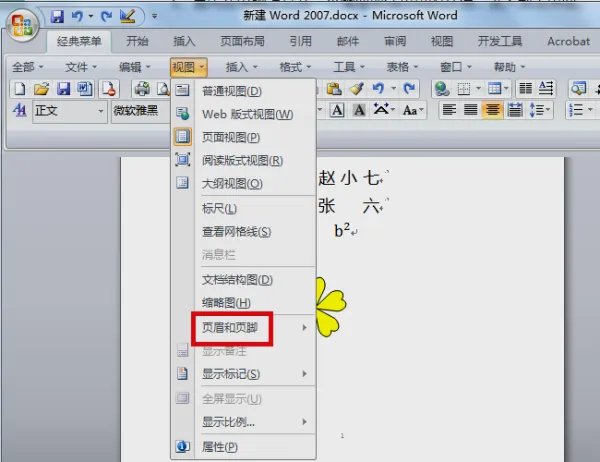Click the print preview magnifier icon
600x462 pixels.
click(164, 89)
